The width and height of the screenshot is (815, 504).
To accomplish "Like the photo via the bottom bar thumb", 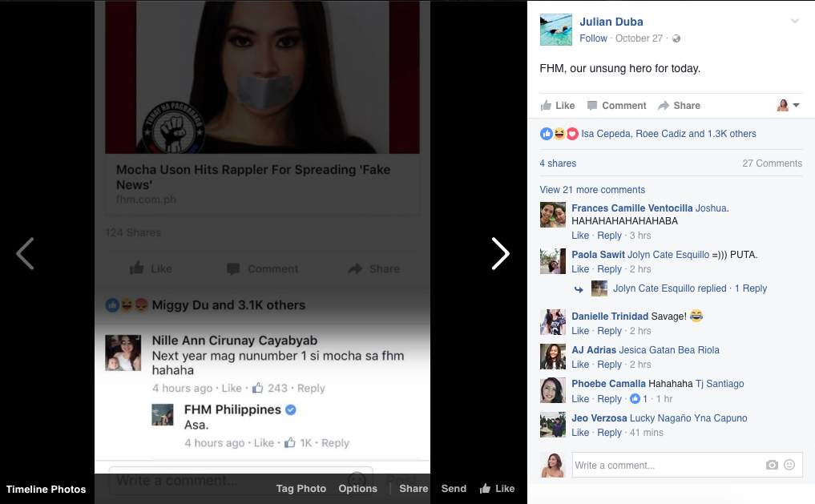I will 497,489.
